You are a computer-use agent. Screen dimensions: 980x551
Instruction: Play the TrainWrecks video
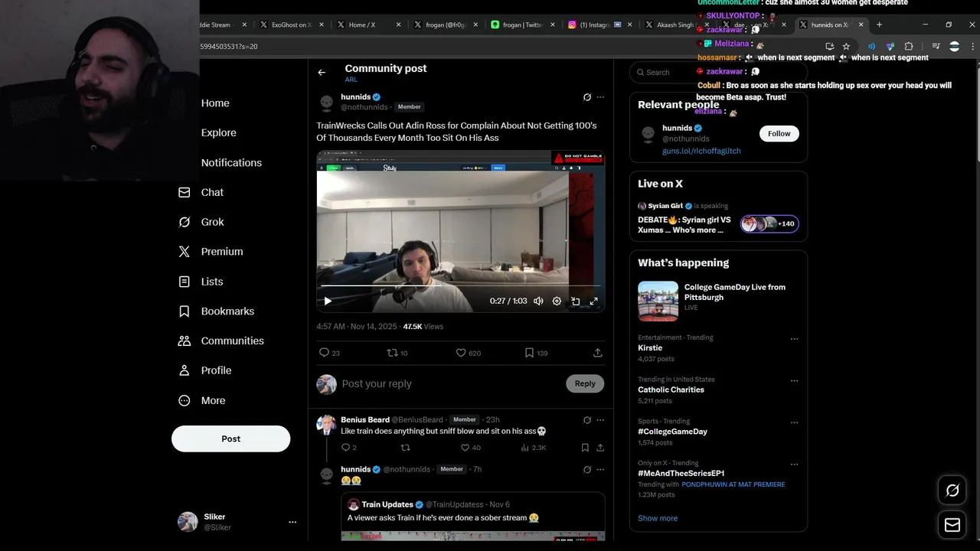pyautogui.click(x=328, y=302)
